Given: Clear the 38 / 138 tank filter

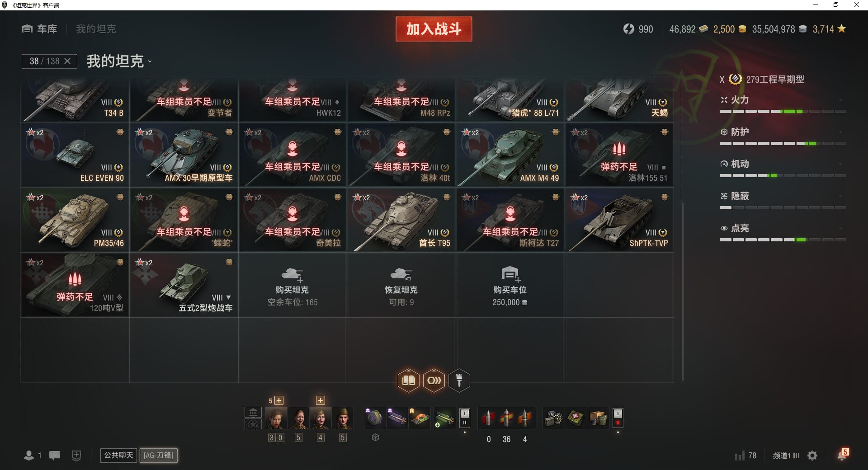Looking at the screenshot, I should pos(67,61).
